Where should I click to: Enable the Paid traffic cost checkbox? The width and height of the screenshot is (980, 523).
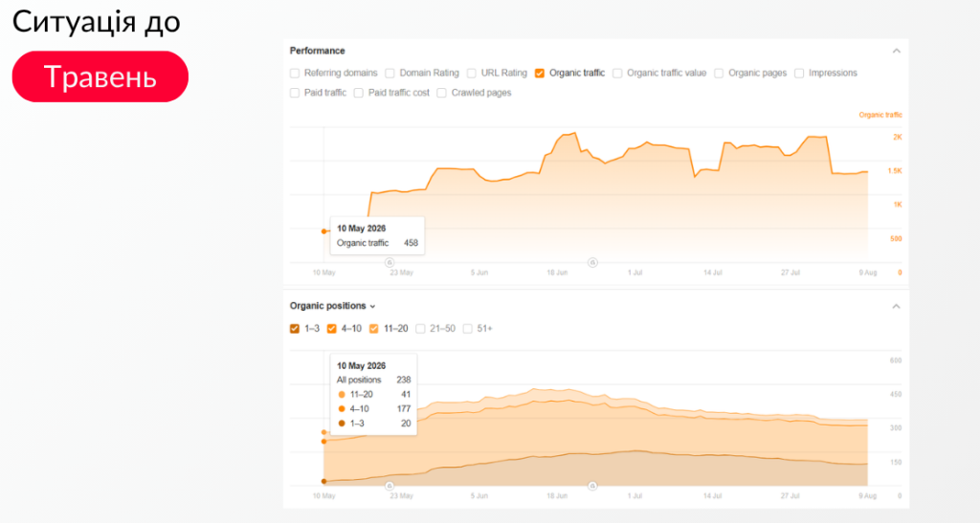[359, 93]
